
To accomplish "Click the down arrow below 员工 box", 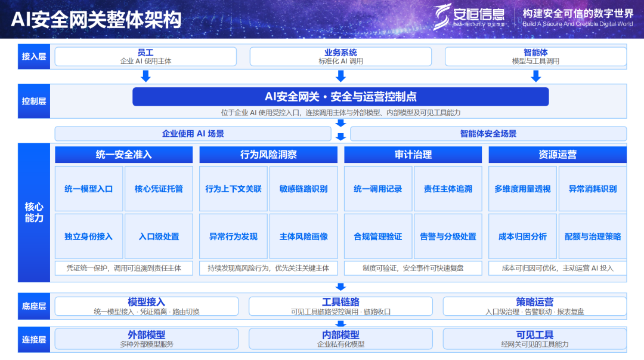I will pyautogui.click(x=146, y=76).
